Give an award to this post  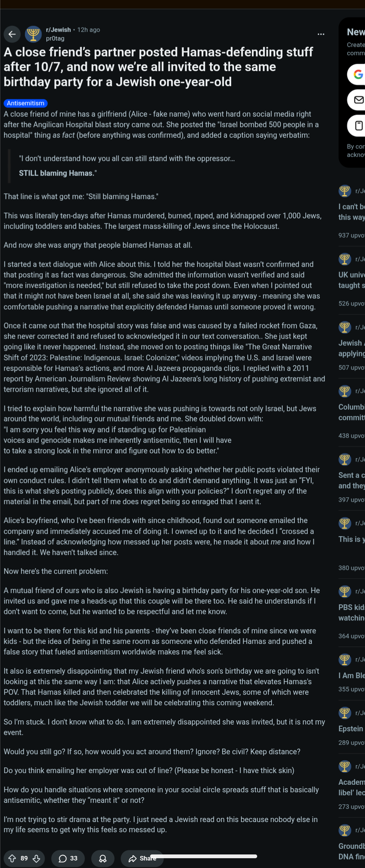tap(103, 858)
